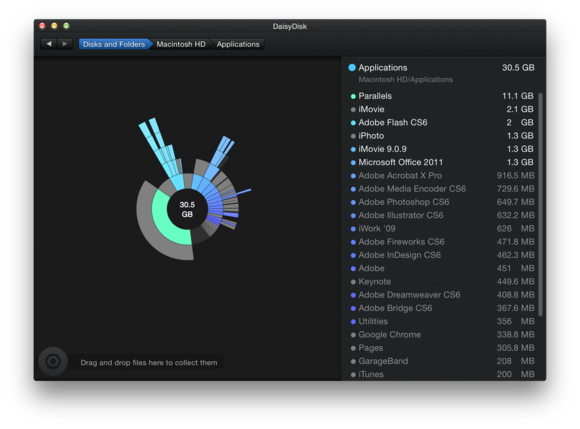Open the iMovie 9.0.9 folder entry
This screenshot has height=429, width=580.
[x=442, y=149]
